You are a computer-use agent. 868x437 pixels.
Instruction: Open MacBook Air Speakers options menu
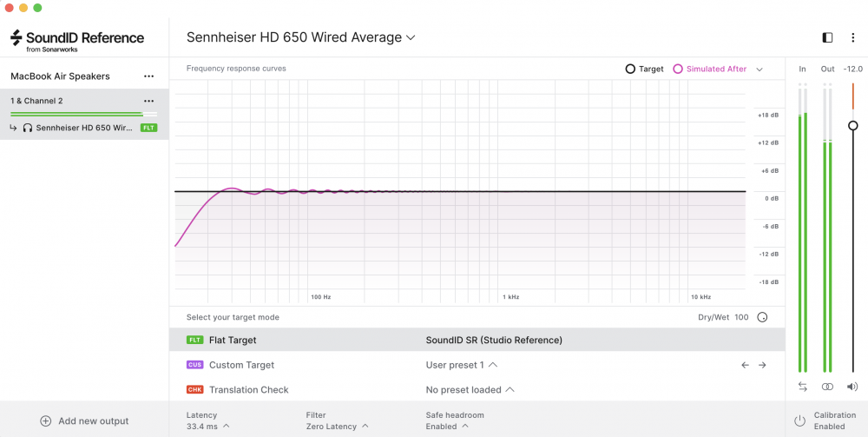point(148,76)
